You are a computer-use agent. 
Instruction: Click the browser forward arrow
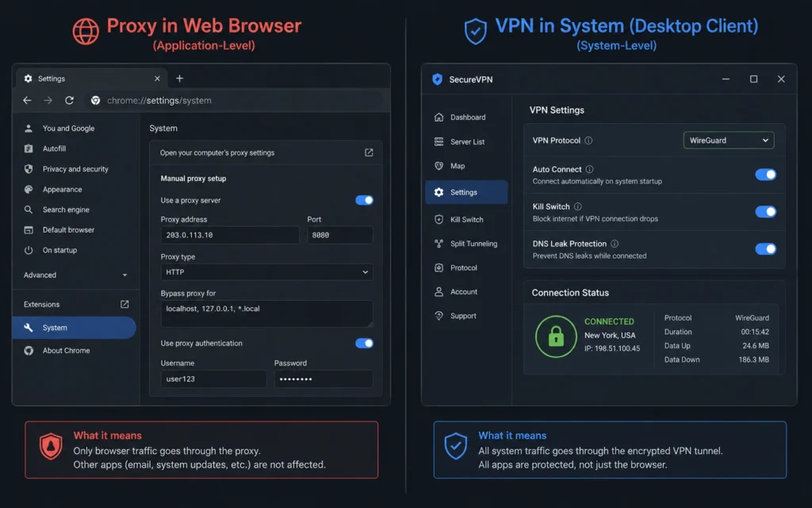(48, 101)
